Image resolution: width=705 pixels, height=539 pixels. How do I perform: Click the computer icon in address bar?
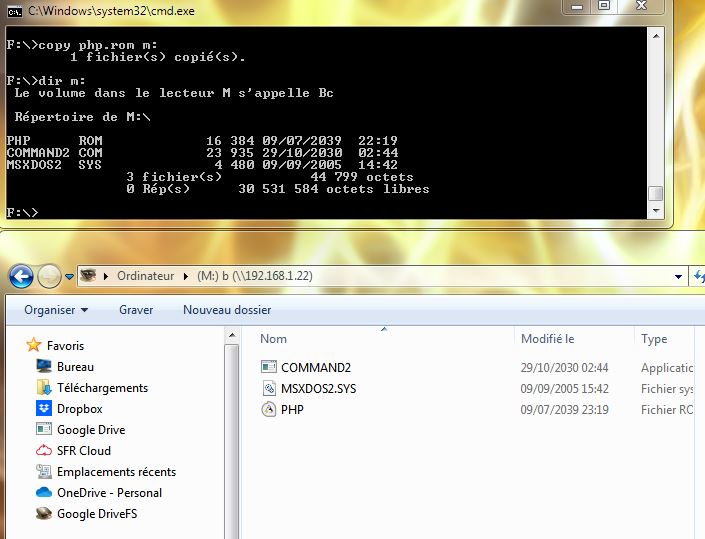coord(89,275)
